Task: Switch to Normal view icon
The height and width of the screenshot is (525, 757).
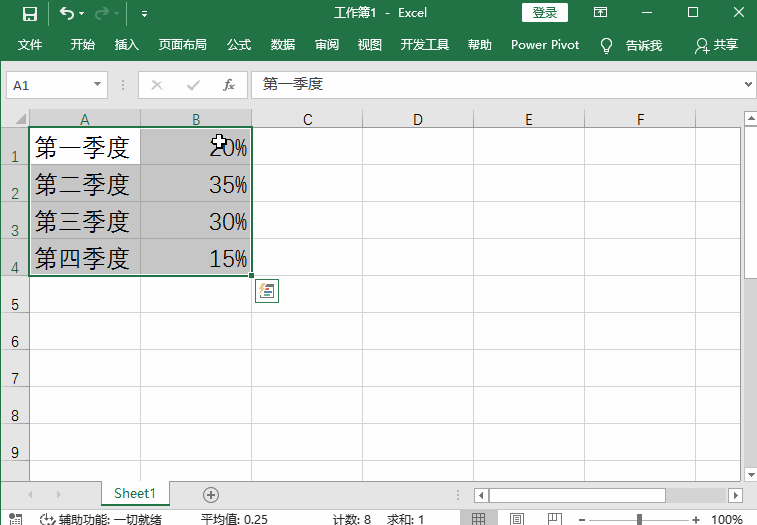Action: click(x=478, y=519)
